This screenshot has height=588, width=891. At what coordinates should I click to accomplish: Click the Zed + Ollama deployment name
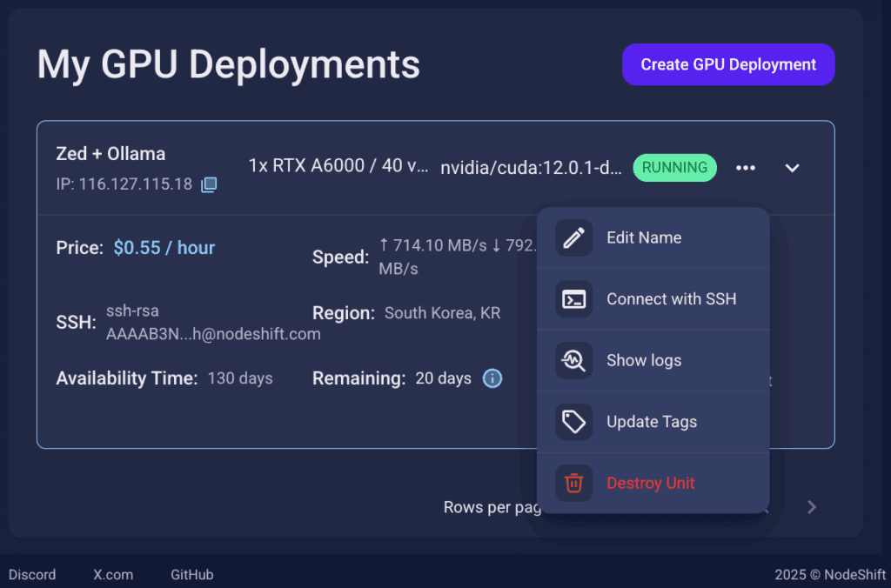point(111,154)
